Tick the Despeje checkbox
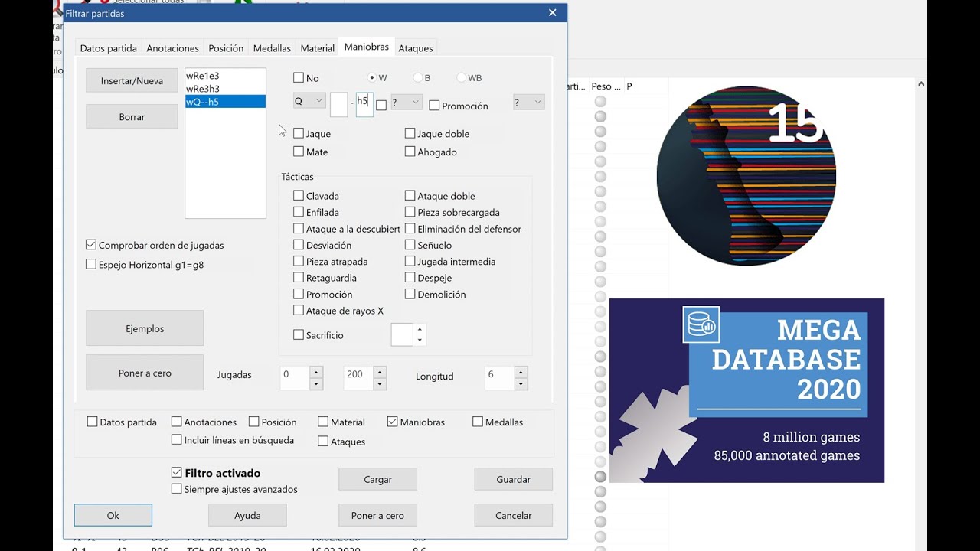The width and height of the screenshot is (980, 551). click(x=410, y=278)
